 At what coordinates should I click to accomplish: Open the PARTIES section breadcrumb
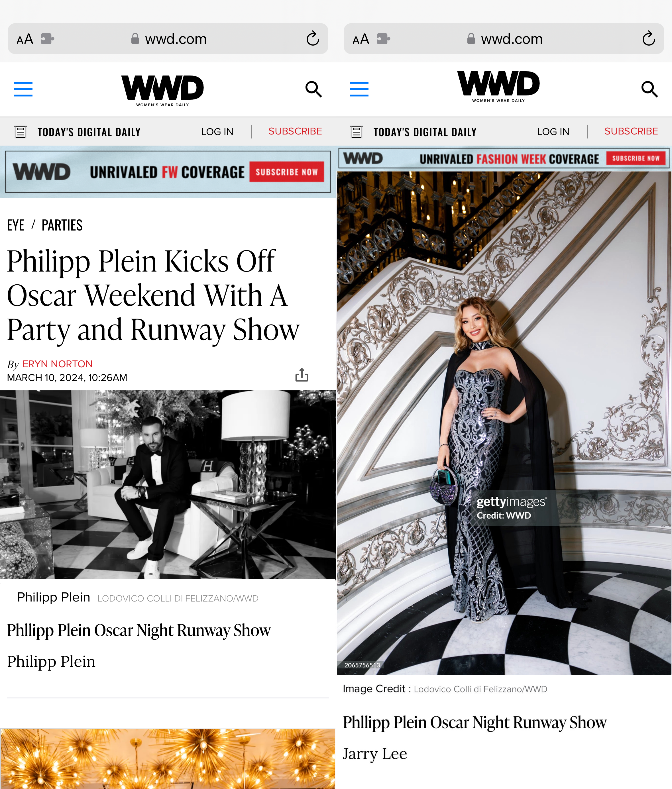(62, 225)
